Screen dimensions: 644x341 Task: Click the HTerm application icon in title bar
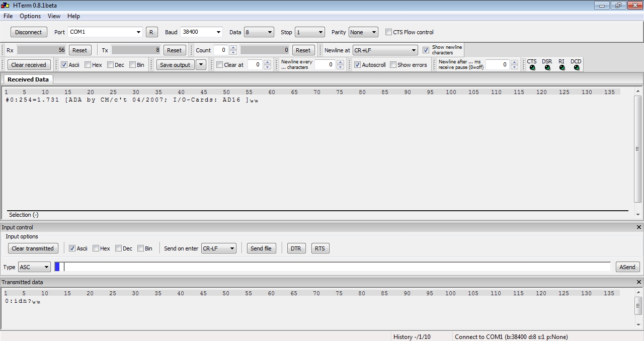(5, 6)
